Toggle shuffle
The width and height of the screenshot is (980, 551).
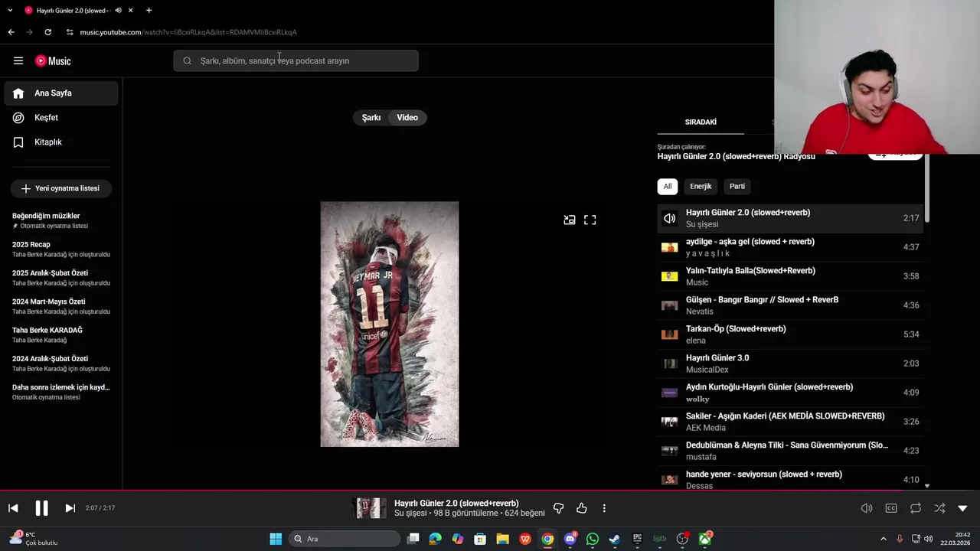[x=939, y=508]
